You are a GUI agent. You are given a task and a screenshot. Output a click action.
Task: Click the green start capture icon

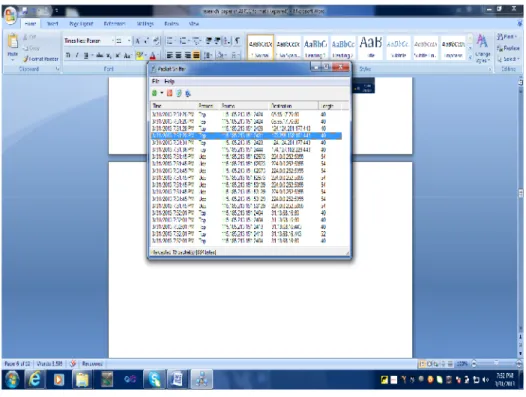click(x=154, y=93)
